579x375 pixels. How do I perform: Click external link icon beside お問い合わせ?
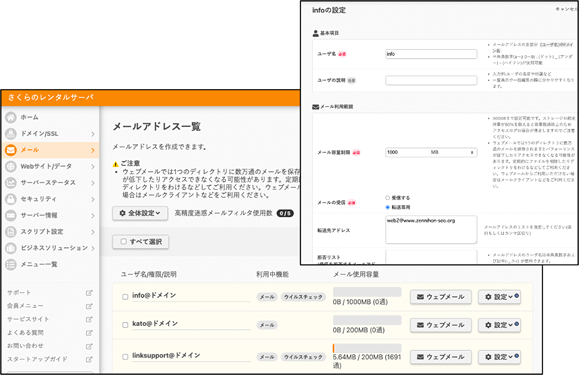click(x=89, y=346)
